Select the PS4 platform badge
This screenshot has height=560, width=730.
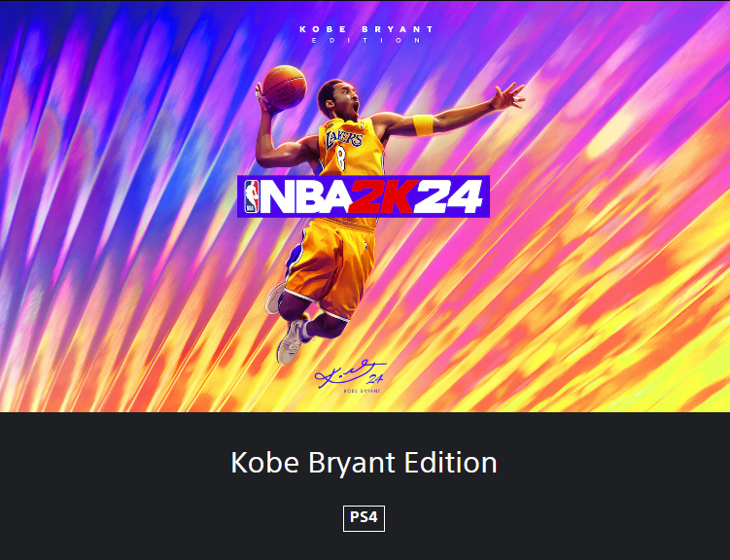click(364, 518)
